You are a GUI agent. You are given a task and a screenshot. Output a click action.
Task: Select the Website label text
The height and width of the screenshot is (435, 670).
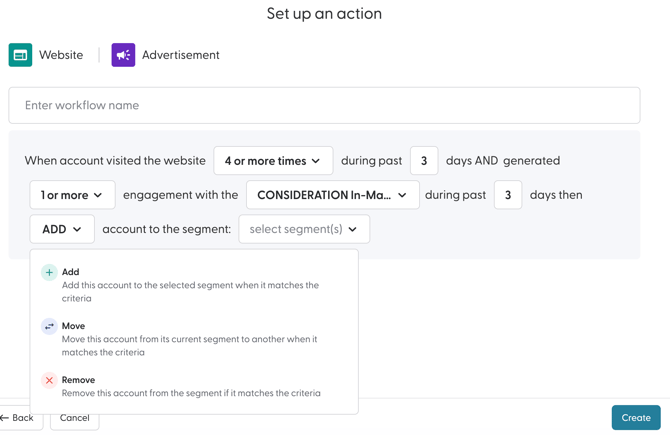tap(61, 55)
